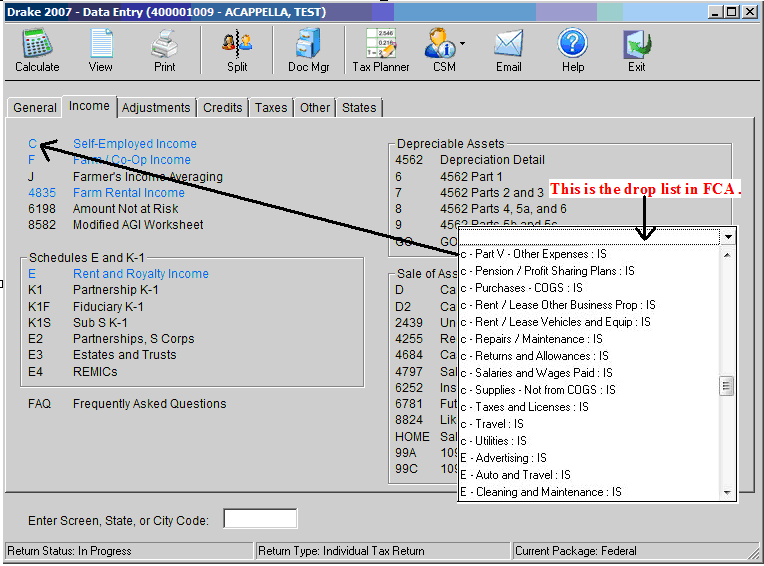The width and height of the screenshot is (764, 566).
Task: Open Modified AGI Worksheet screen
Action: click(x=138, y=225)
